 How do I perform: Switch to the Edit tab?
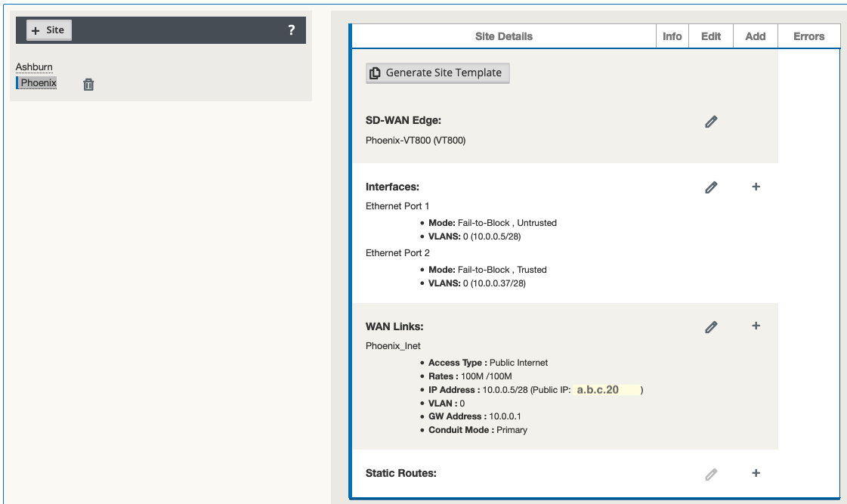click(711, 36)
